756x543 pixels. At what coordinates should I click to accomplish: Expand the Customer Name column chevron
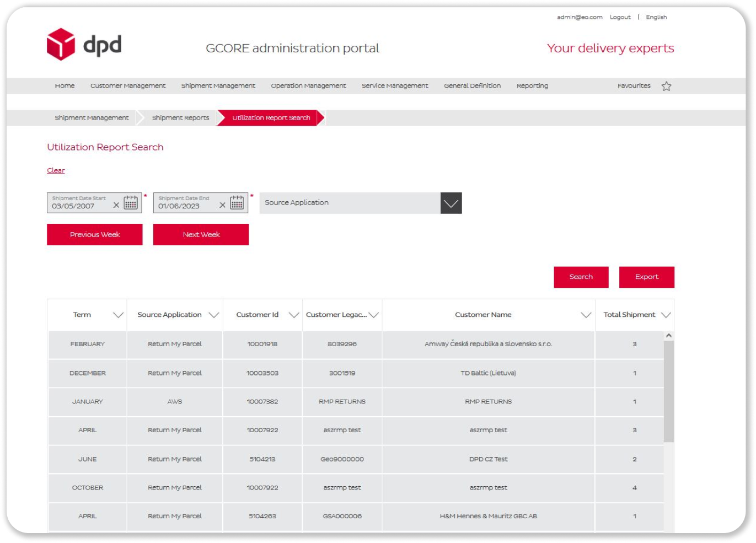coord(585,315)
